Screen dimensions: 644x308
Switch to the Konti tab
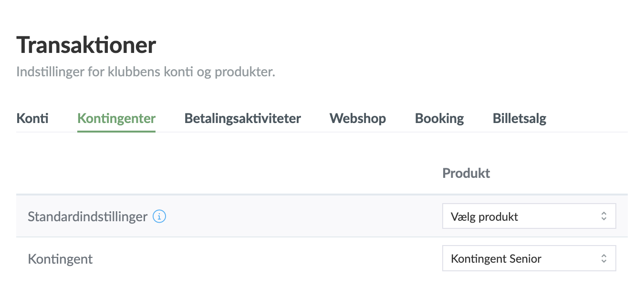pos(32,118)
